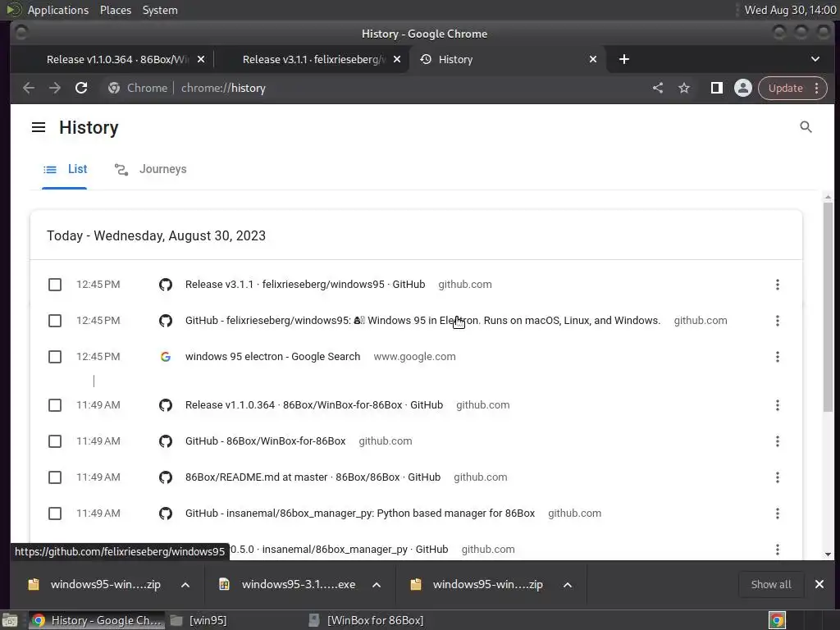Expand options for first windows95-win zip download
This screenshot has height=630, width=840.
[185, 585]
